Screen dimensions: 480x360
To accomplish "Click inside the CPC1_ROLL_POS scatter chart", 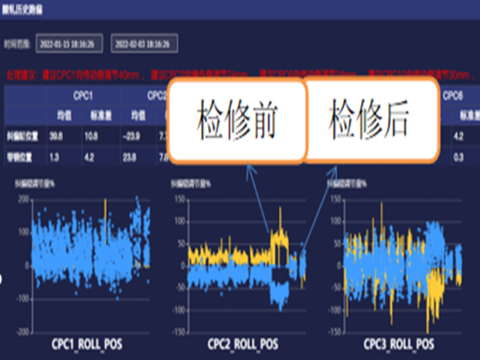I will tap(91, 266).
